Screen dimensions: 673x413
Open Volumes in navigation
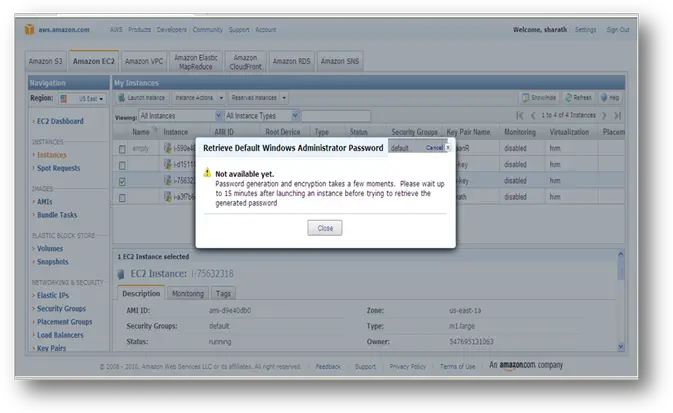pyautogui.click(x=50, y=249)
